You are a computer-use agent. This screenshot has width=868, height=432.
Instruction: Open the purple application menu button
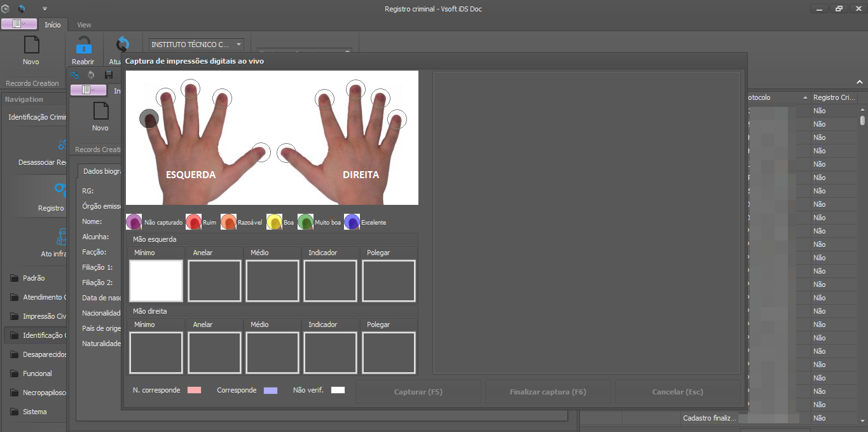[19, 24]
